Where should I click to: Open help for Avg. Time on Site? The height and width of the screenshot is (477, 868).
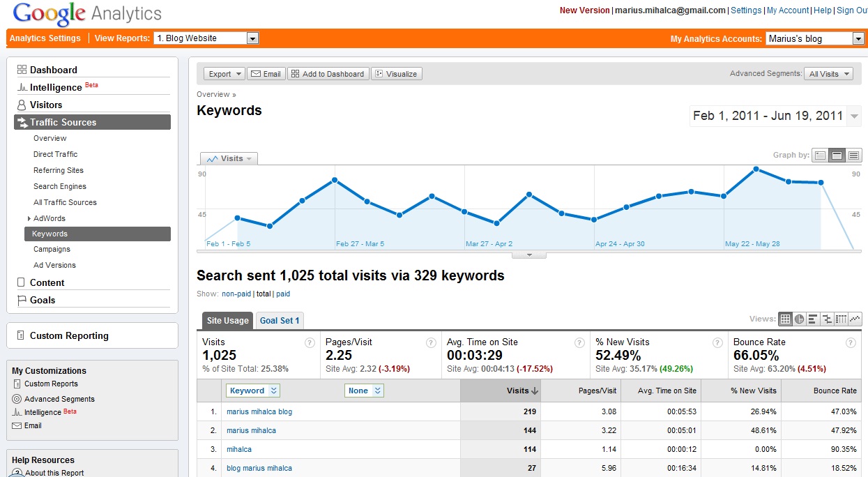point(579,342)
